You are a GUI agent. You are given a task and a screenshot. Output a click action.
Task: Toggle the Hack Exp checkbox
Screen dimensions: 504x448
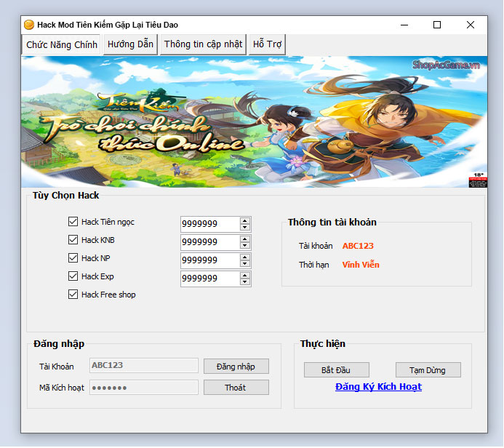73,276
